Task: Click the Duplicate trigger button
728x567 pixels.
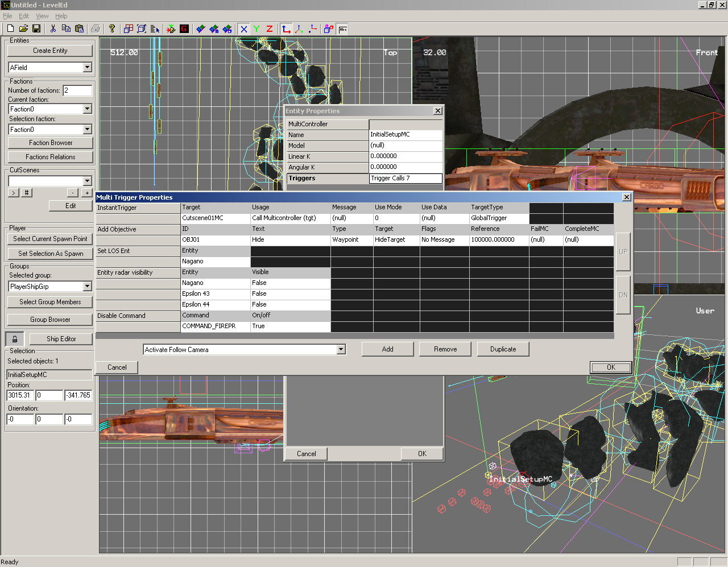Action: (x=503, y=349)
